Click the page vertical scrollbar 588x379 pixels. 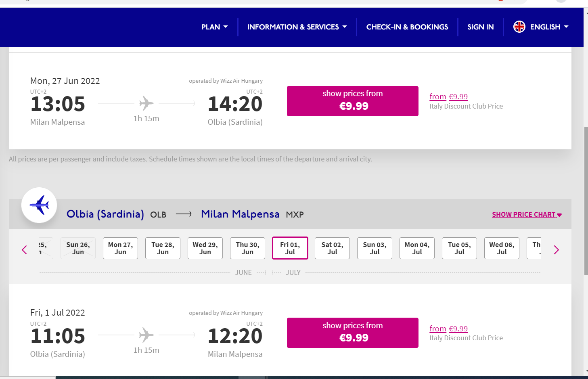[586, 201]
